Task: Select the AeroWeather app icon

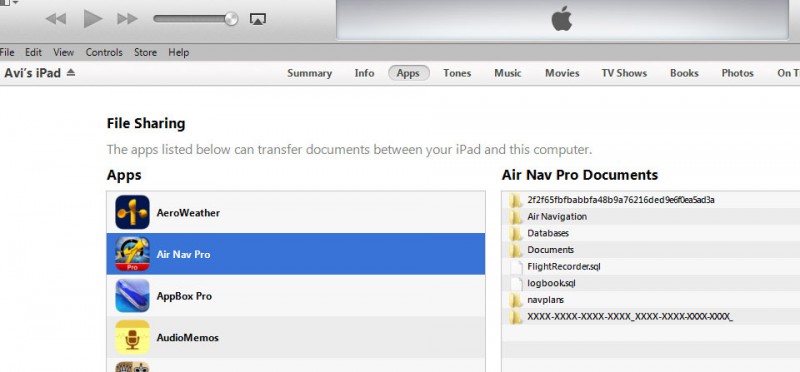Action: [x=132, y=212]
